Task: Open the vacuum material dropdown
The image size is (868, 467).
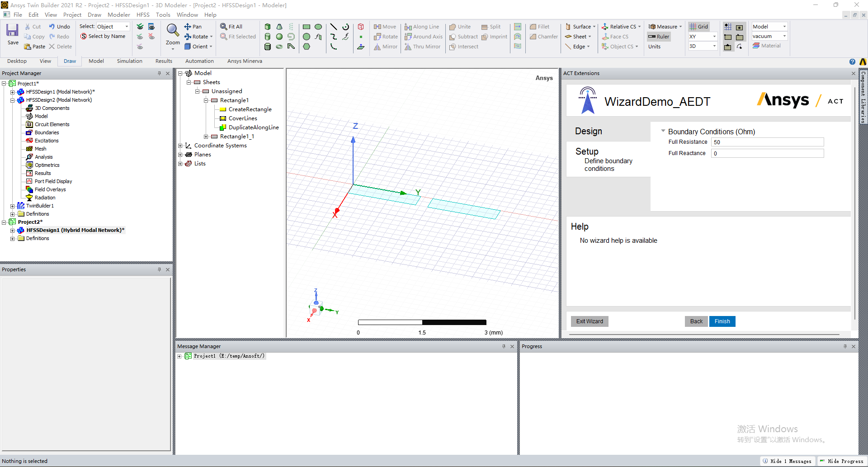Action: [784, 36]
